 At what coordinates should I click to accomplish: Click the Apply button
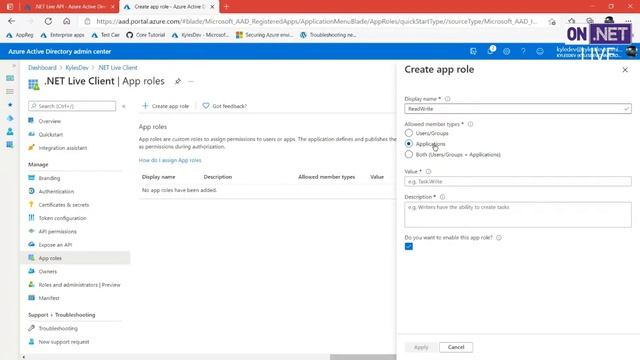421,347
